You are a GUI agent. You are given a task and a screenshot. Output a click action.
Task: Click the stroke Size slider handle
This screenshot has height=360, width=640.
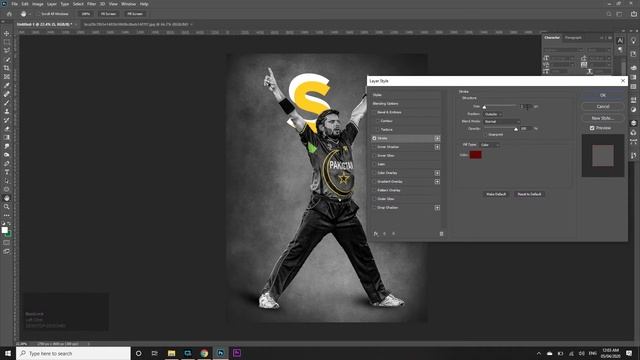(484, 107)
